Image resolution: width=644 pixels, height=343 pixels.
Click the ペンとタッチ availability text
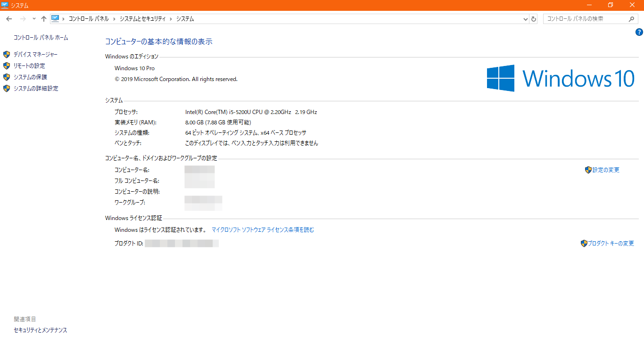coord(252,143)
